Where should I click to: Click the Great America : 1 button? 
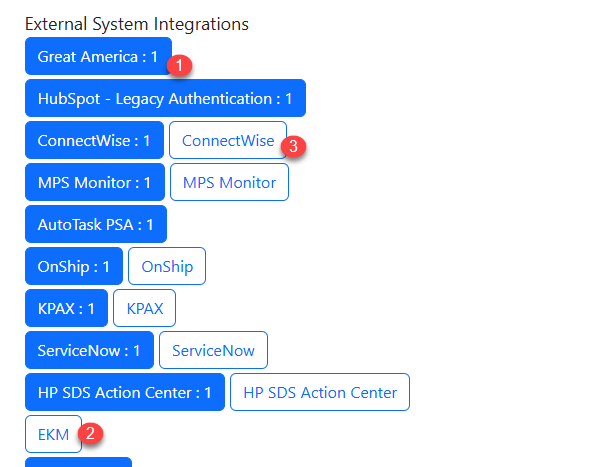point(98,56)
